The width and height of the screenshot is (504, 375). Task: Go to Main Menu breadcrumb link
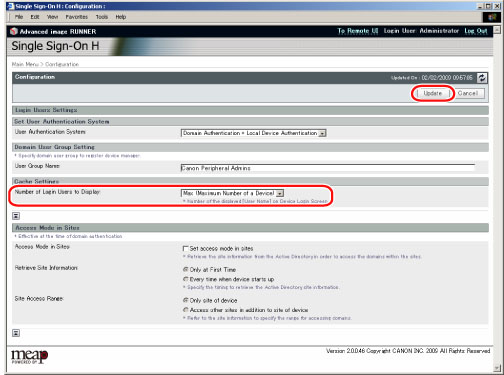tap(25, 64)
